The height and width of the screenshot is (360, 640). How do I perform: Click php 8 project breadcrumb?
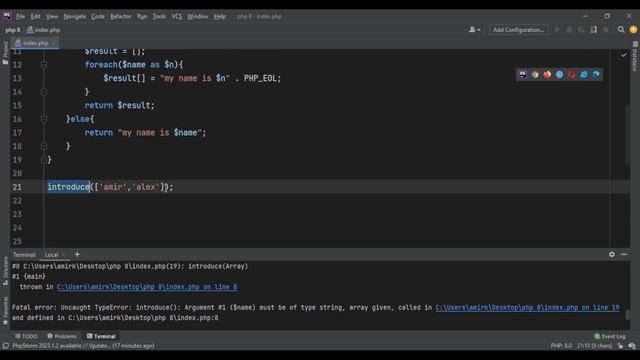point(13,30)
